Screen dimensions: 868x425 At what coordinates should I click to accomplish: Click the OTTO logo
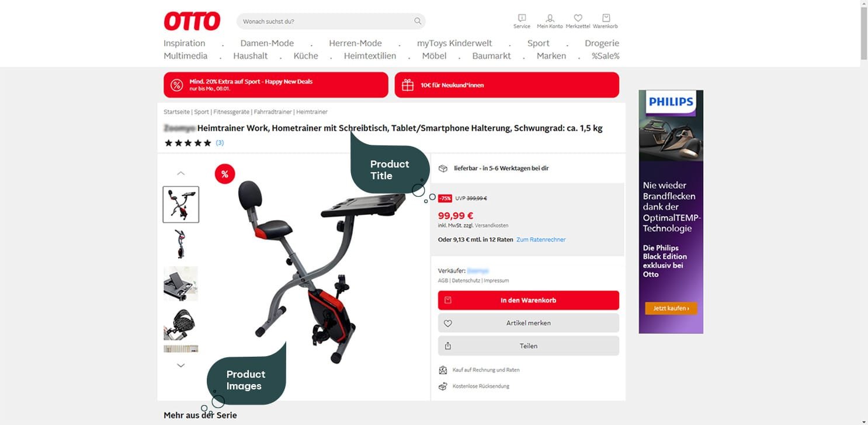coord(192,21)
